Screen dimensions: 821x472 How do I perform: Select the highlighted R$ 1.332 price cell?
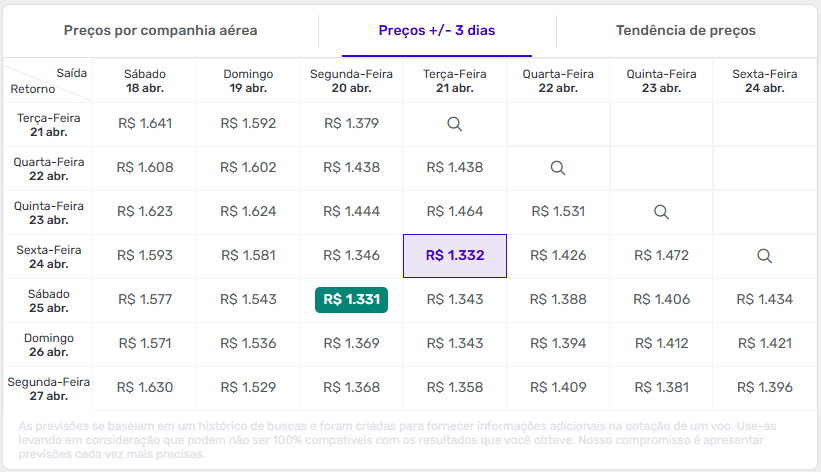coord(455,256)
